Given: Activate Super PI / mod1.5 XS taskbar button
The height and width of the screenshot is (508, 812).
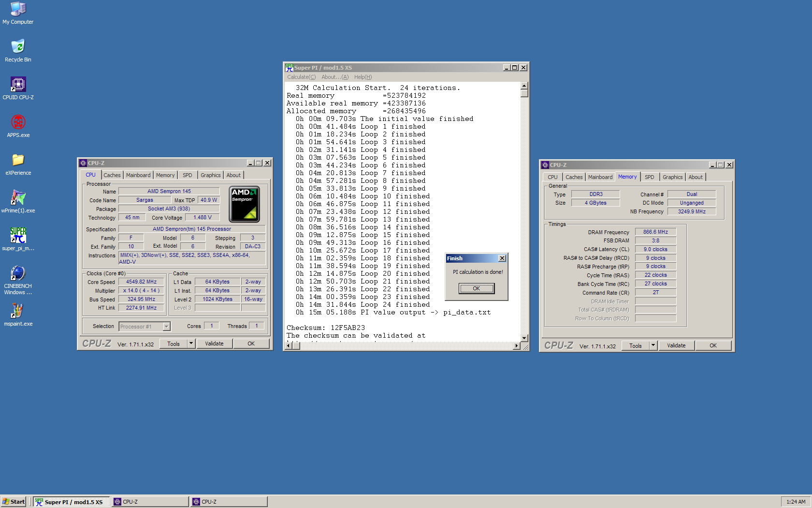Looking at the screenshot, I should [x=72, y=502].
